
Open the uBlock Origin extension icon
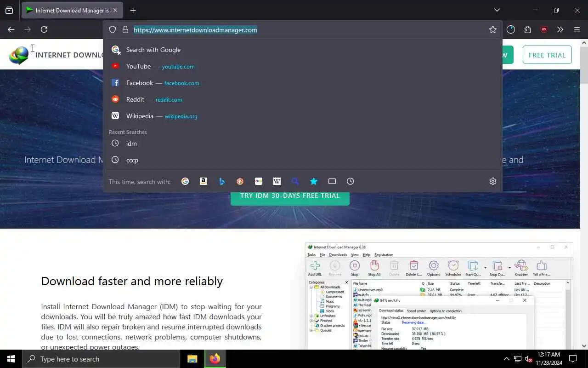[544, 29]
